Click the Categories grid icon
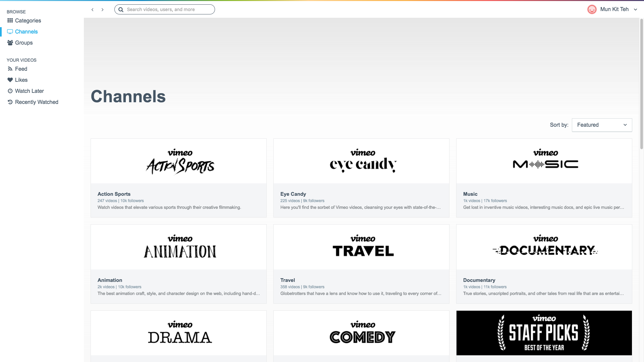This screenshot has width=644, height=362. click(x=10, y=20)
